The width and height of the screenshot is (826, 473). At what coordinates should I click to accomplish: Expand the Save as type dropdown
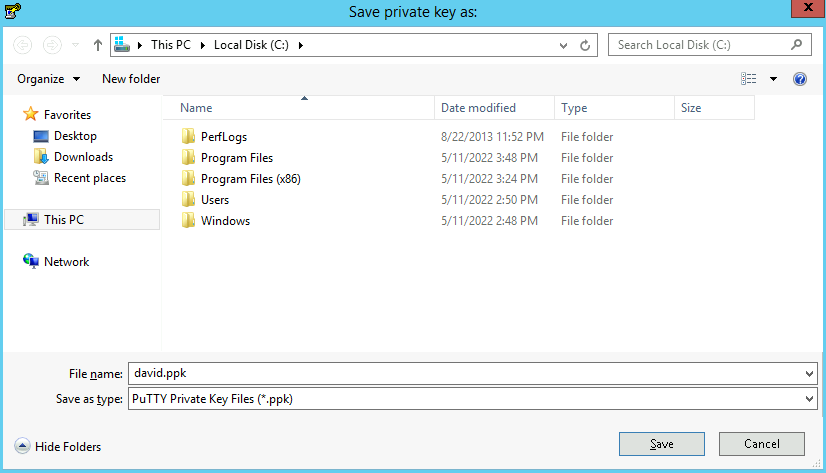(809, 399)
